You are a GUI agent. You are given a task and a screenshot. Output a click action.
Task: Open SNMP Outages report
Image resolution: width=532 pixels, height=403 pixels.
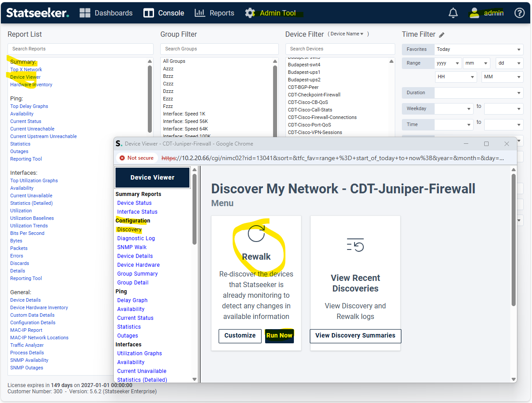[27, 368]
